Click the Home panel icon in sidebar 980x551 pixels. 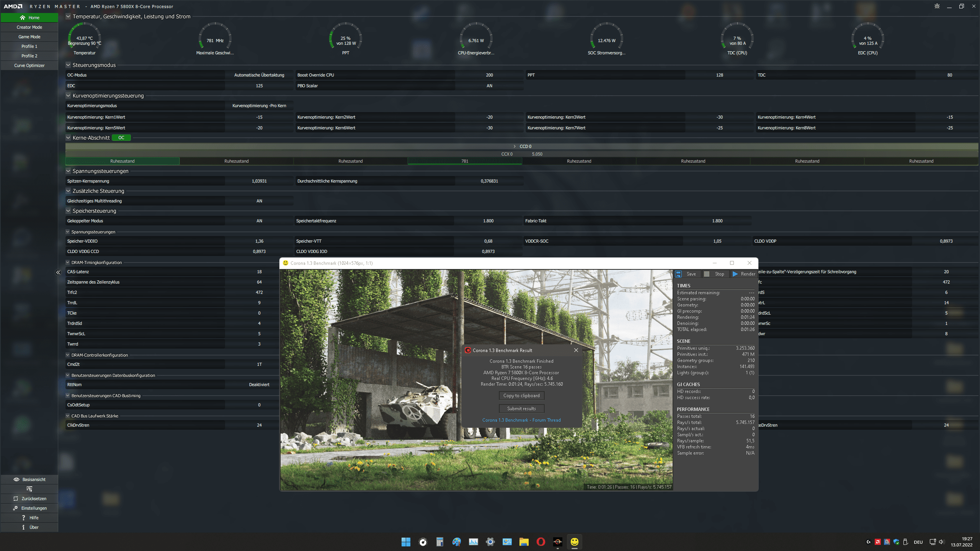click(22, 18)
